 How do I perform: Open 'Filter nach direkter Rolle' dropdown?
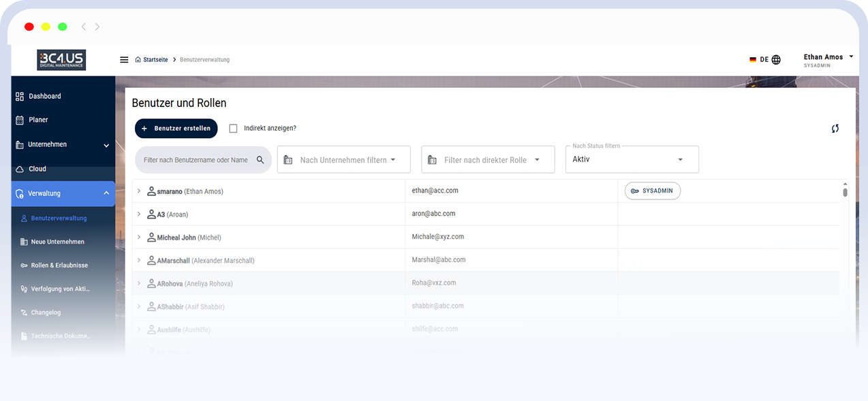488,160
